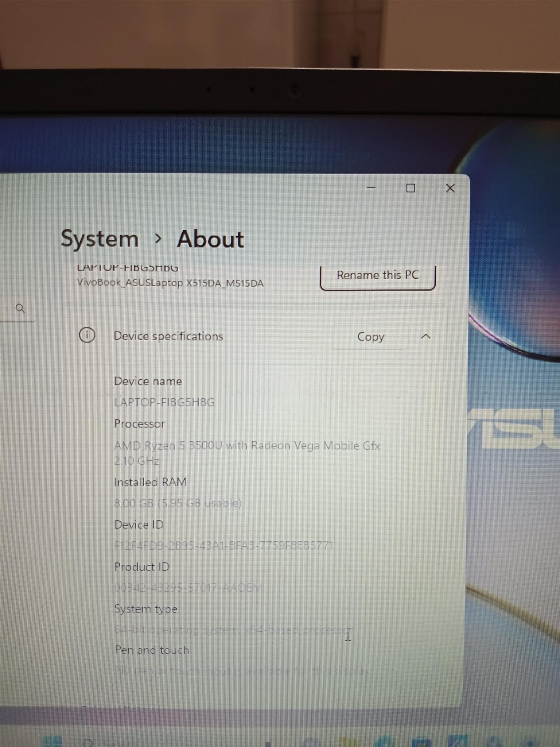Click the AMD Ryzen 5 3500U processor text

pyautogui.click(x=247, y=446)
